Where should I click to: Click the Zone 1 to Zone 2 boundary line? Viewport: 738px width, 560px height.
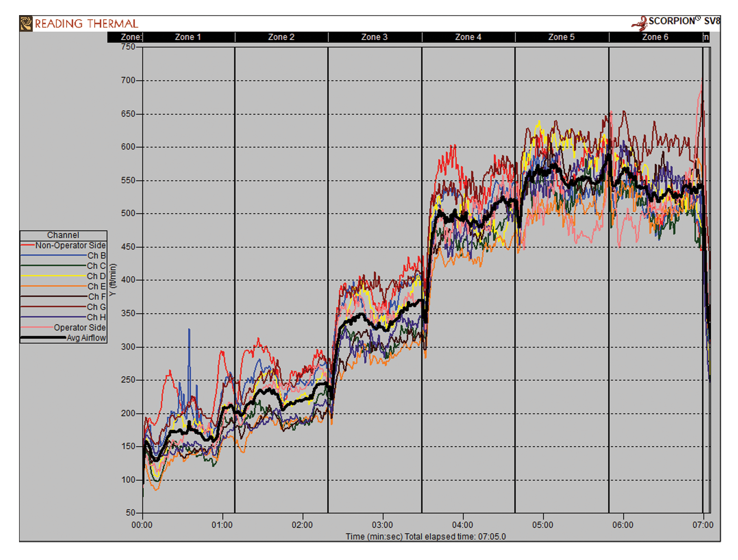(x=234, y=280)
